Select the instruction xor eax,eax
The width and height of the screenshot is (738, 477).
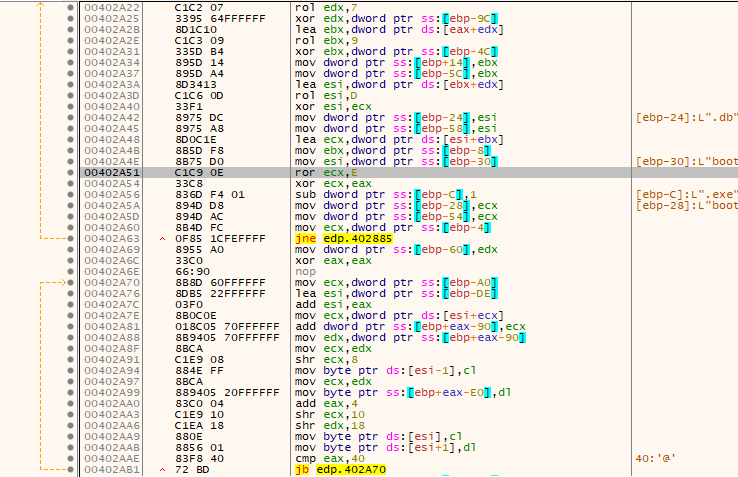click(x=333, y=260)
